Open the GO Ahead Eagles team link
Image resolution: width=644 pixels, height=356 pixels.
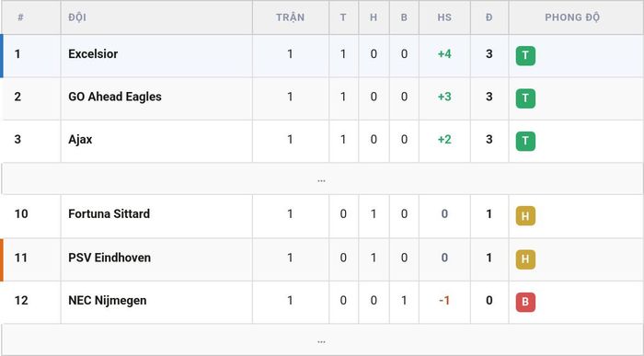click(x=115, y=97)
